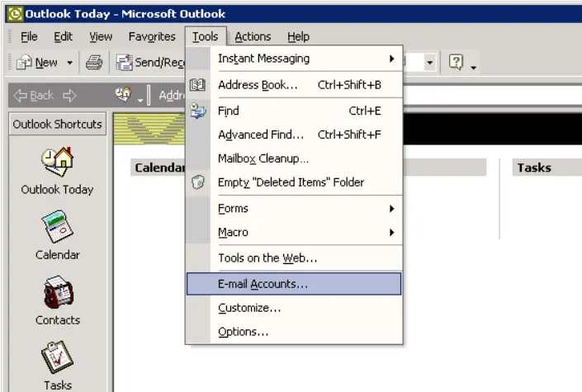This screenshot has height=392, width=582.
Task: Click the Print toolbar icon
Action: [94, 63]
